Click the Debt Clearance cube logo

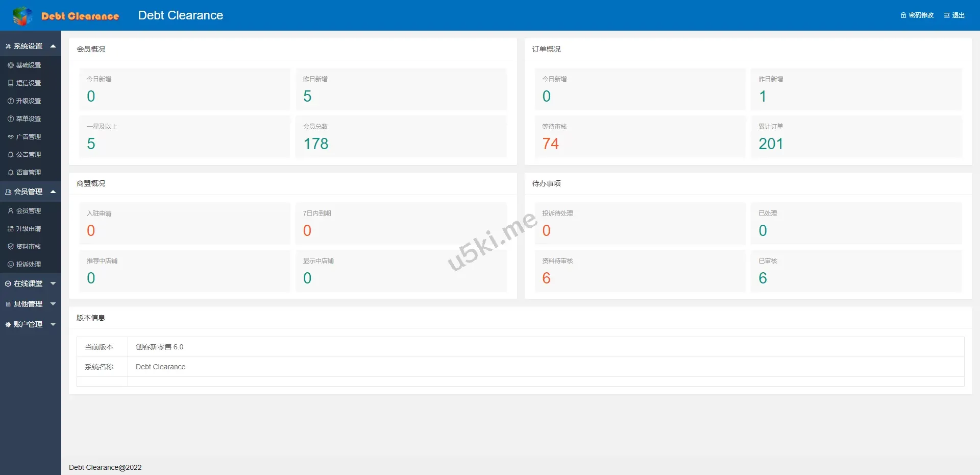pos(22,16)
